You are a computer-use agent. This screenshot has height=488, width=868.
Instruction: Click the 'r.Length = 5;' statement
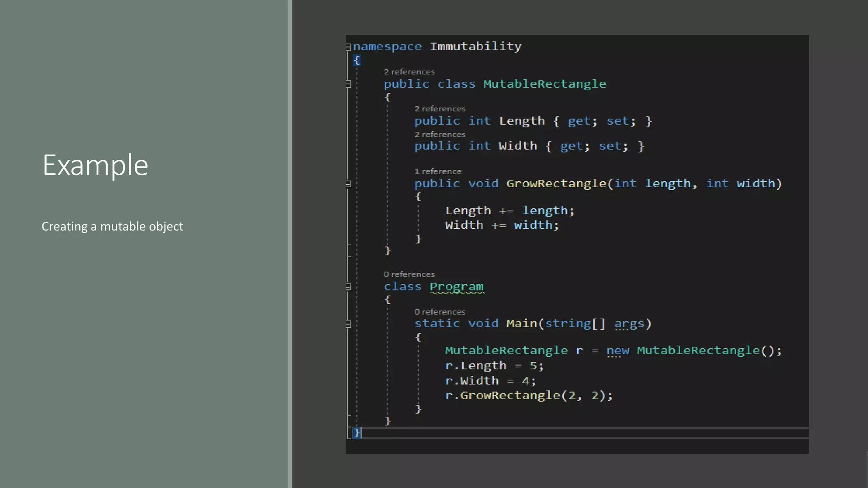494,366
